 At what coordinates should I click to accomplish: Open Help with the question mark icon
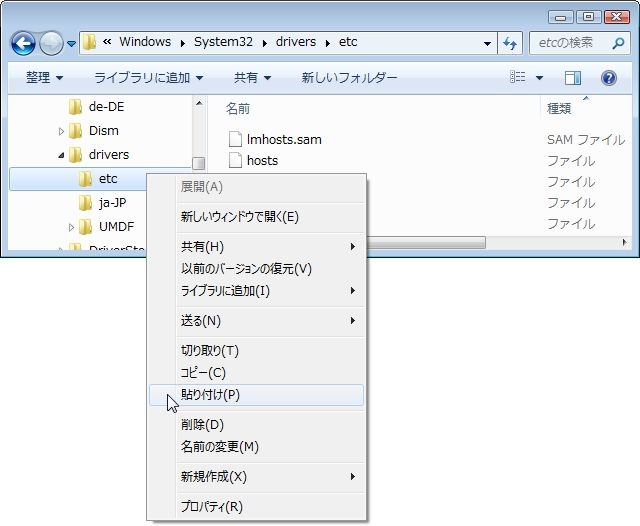click(609, 78)
